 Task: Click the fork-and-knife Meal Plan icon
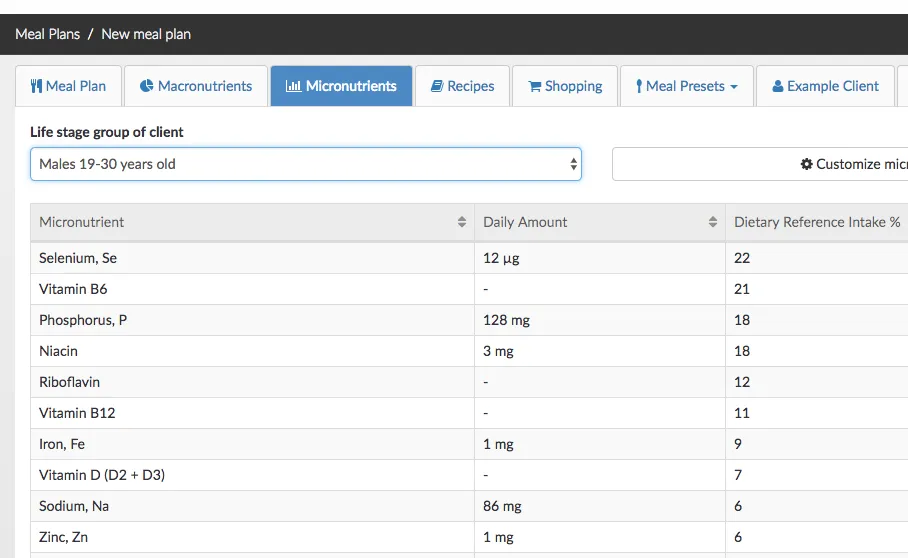36,86
